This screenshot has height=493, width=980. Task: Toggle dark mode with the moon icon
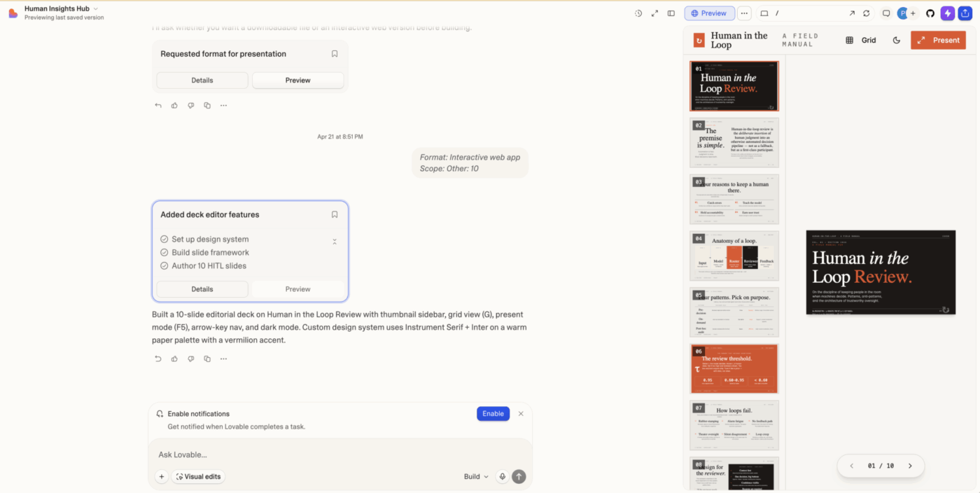click(897, 41)
